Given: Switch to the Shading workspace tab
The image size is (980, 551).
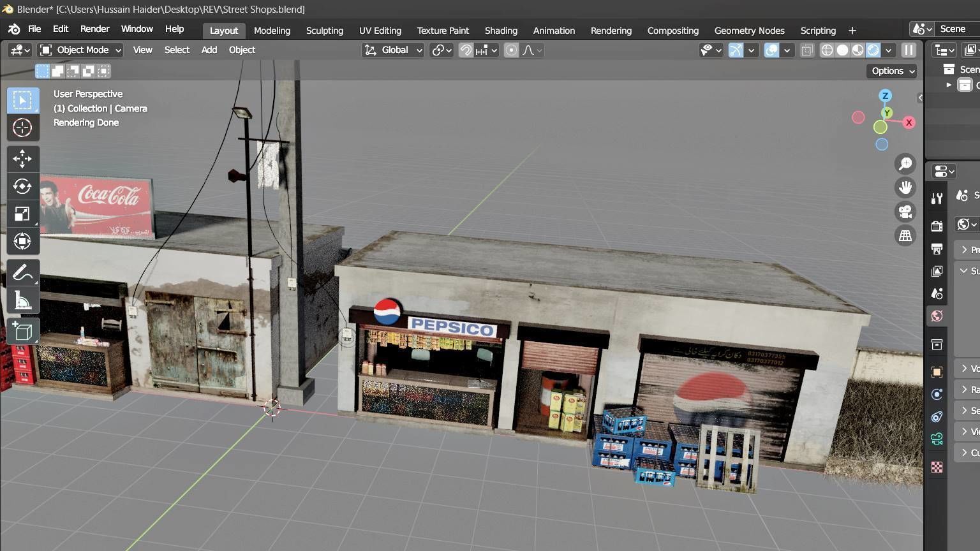Looking at the screenshot, I should tap(501, 31).
